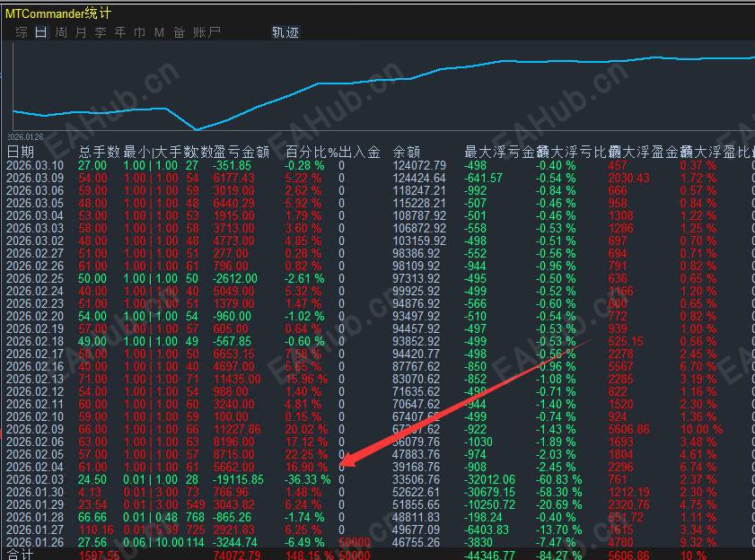Open the 周 weekly statistics tab

click(61, 32)
